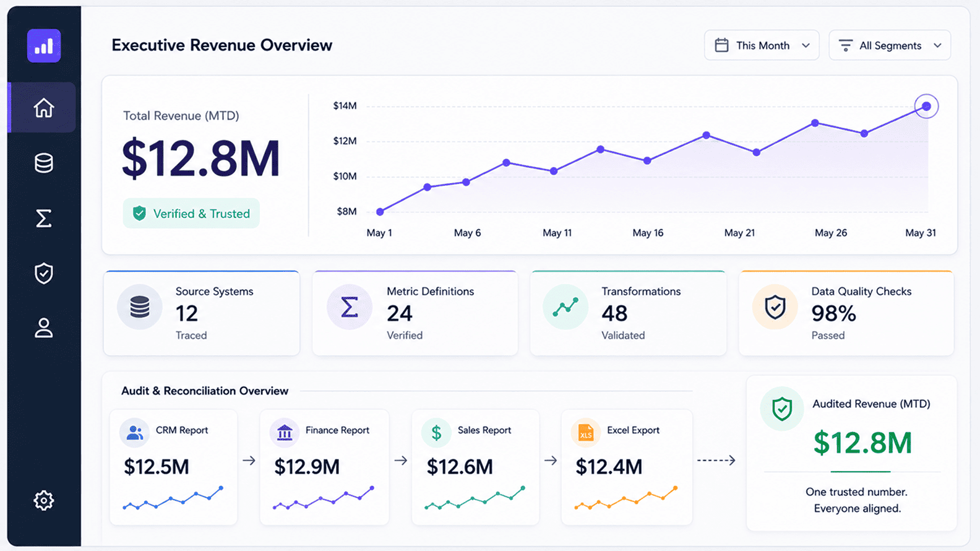Click the May 16 axis label
980x551 pixels.
tap(648, 233)
